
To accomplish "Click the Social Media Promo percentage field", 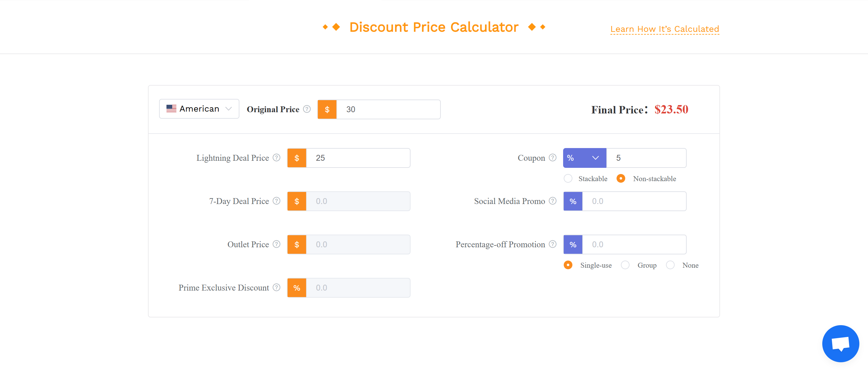I will [x=634, y=201].
